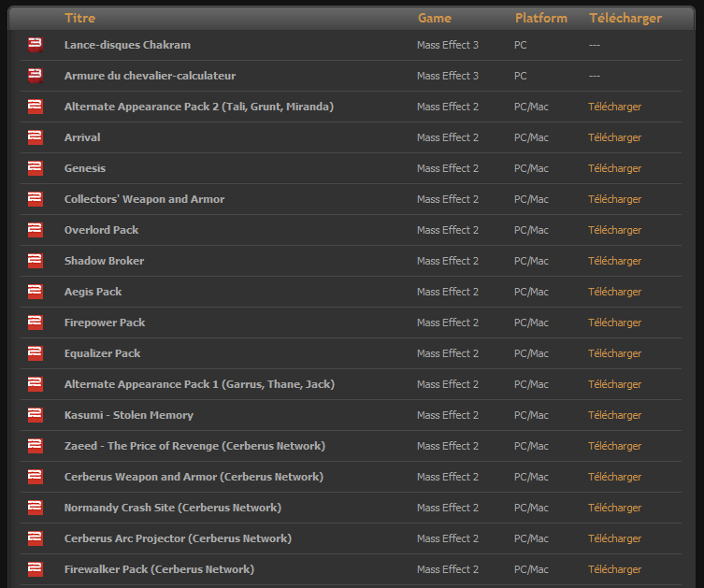Image resolution: width=704 pixels, height=588 pixels.
Task: Click Mass Effect 2 in the Overlord Pack row
Action: coord(448,230)
